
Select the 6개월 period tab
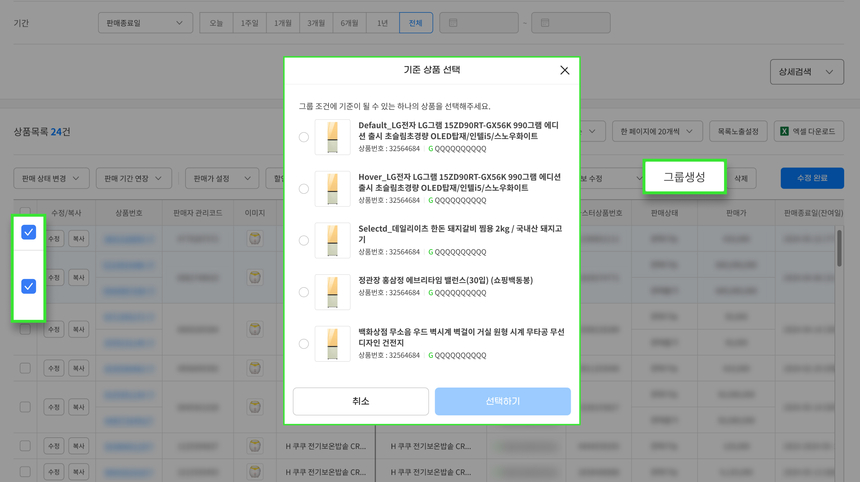349,23
